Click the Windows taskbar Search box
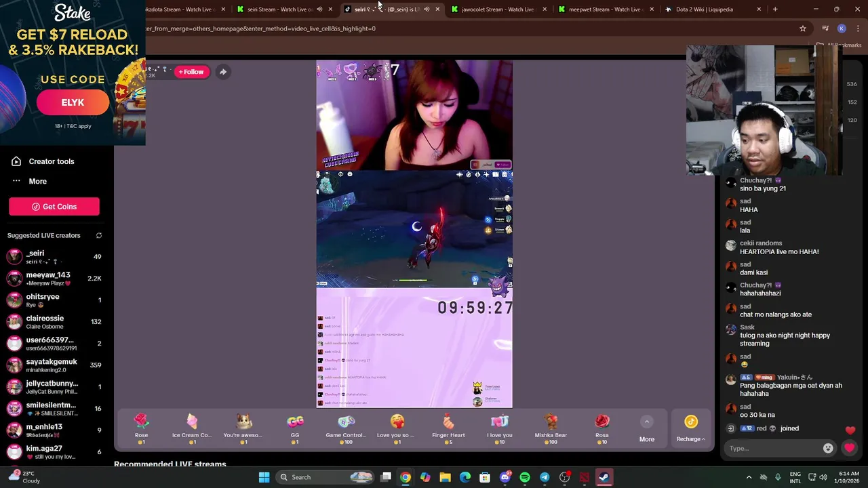Screen dimensions: 868x488 tap(326, 477)
